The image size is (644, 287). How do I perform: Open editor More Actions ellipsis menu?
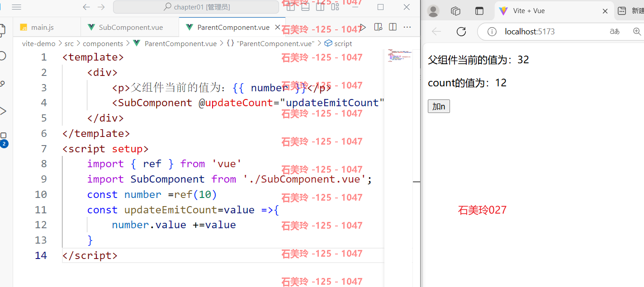click(x=407, y=27)
